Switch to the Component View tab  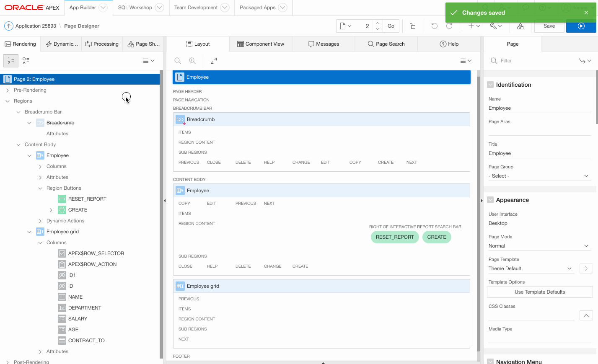coord(261,44)
